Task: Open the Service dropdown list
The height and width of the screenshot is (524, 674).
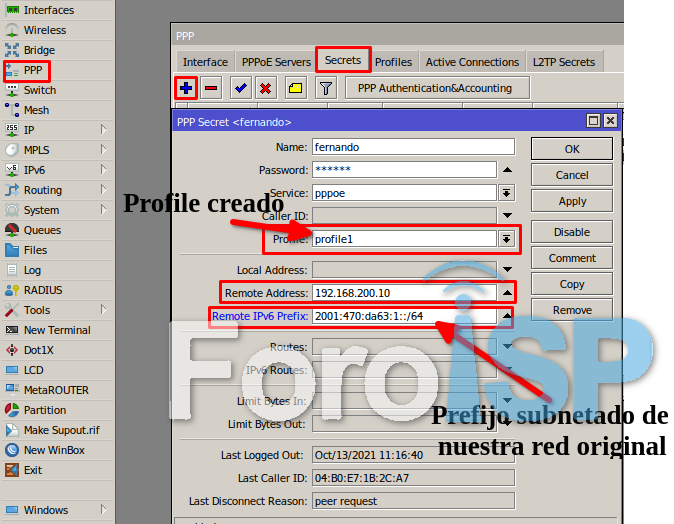Action: 507,193
